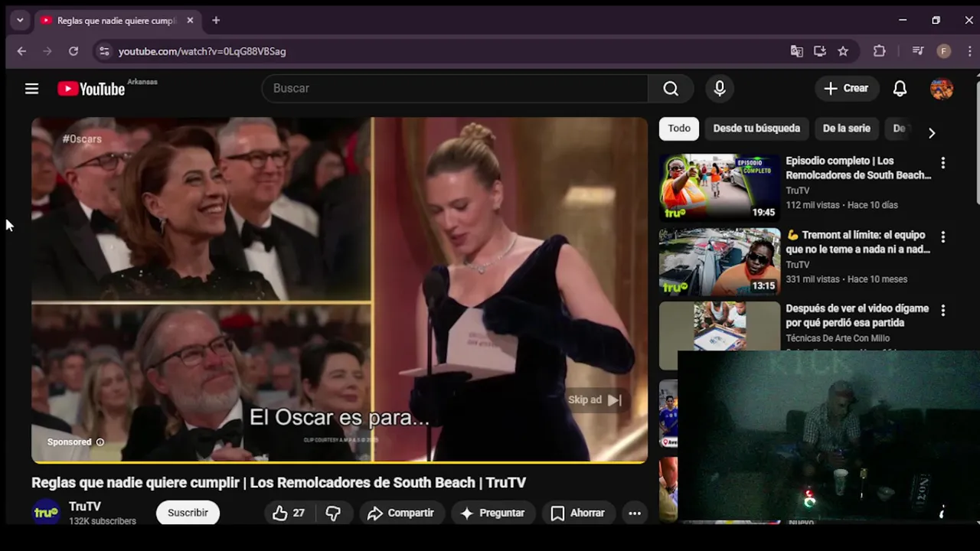Click the magnifier search button
This screenshot has width=980, height=551.
[671, 89]
